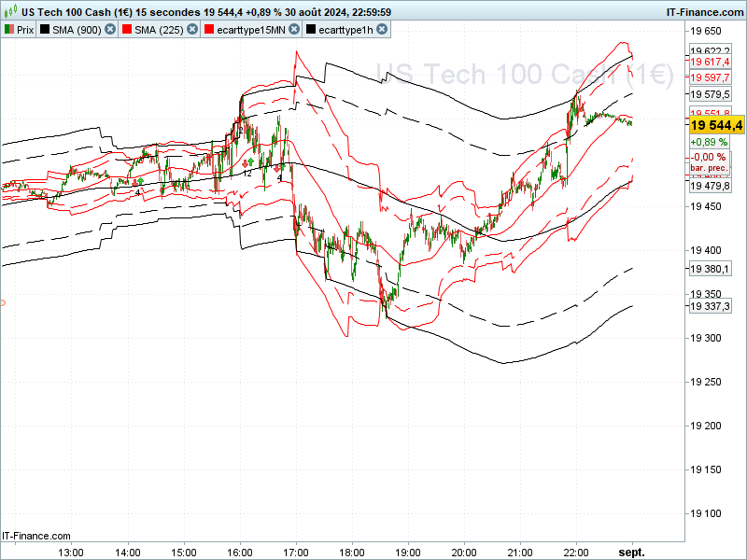Remove the SMA (900) indicator
Viewport: 747px width, 560px height.
110,30
